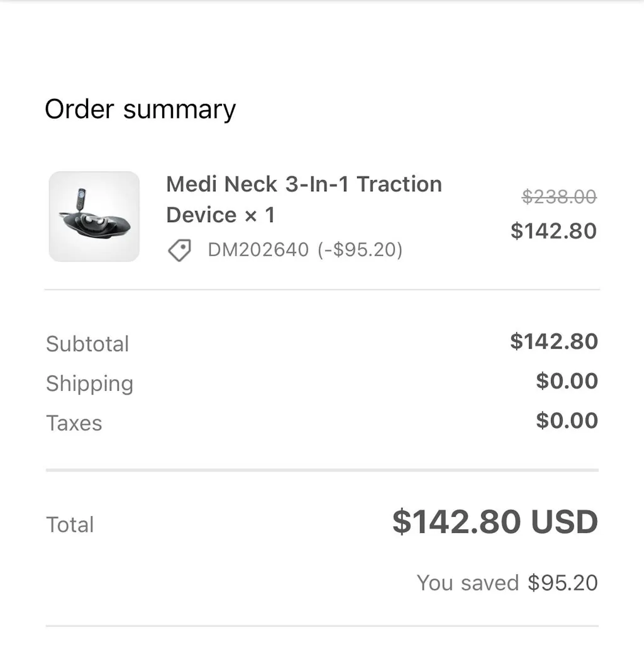This screenshot has width=644, height=647.
Task: Click the Taxes label
Action: click(x=74, y=423)
